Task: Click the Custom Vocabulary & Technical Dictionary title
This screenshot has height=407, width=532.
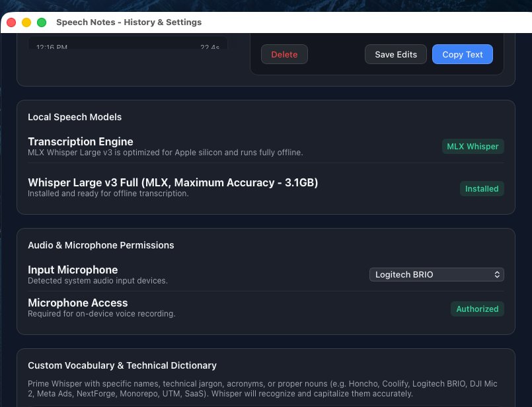Action: click(122, 365)
